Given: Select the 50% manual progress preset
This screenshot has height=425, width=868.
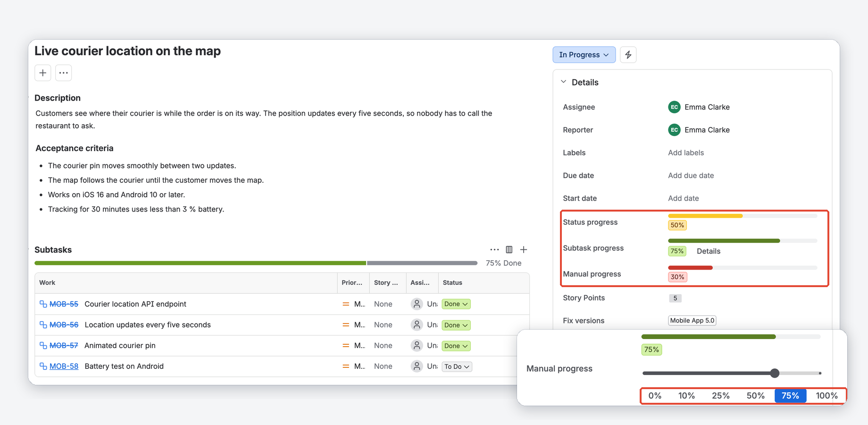Looking at the screenshot, I should click(x=755, y=396).
